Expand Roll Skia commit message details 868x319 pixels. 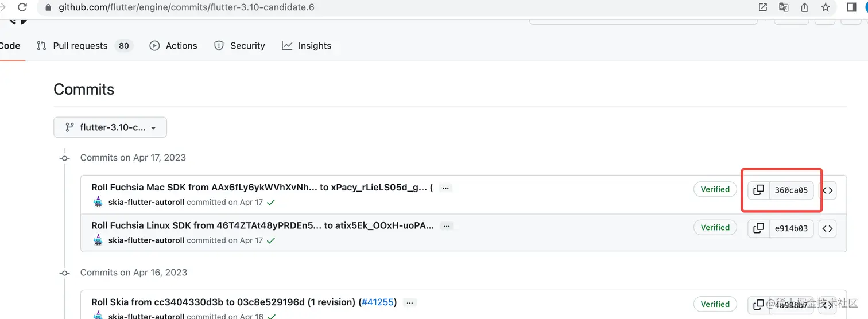409,302
